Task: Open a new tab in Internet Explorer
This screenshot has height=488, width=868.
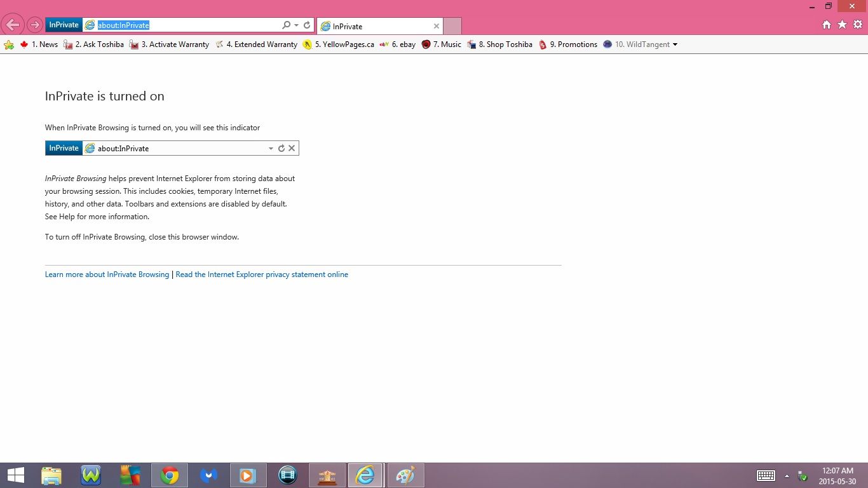Action: [452, 26]
